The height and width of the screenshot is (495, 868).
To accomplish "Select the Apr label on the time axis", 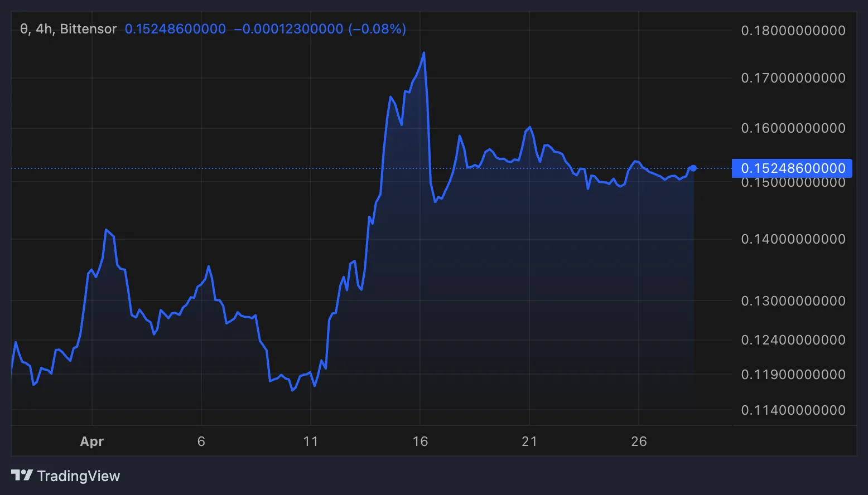I will point(91,441).
